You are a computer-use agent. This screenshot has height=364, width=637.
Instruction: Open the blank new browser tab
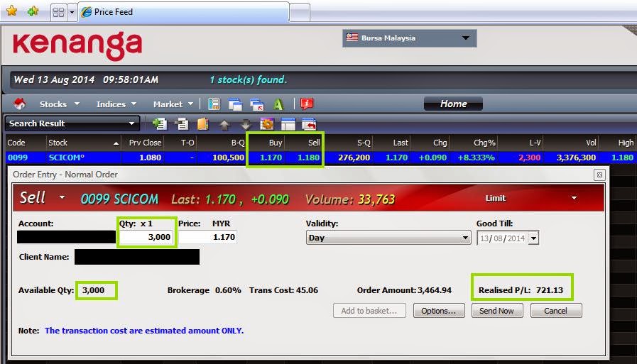[300, 12]
